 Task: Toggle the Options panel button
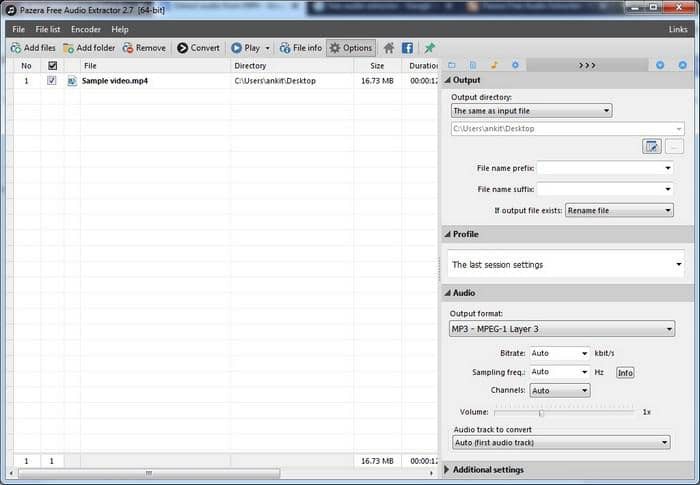click(x=350, y=48)
